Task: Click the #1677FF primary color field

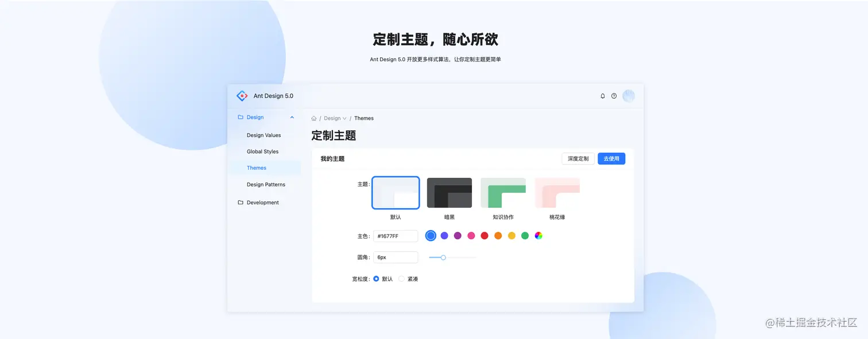Action: pyautogui.click(x=396, y=236)
